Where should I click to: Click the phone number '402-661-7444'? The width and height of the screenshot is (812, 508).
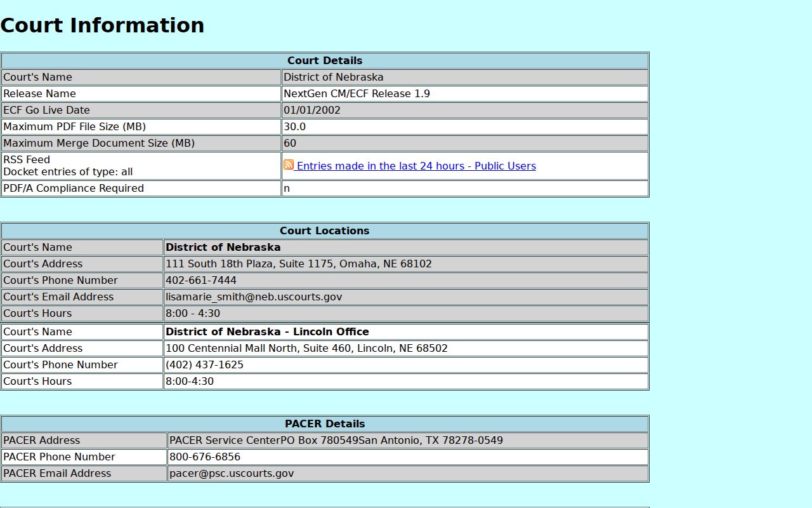point(201,280)
